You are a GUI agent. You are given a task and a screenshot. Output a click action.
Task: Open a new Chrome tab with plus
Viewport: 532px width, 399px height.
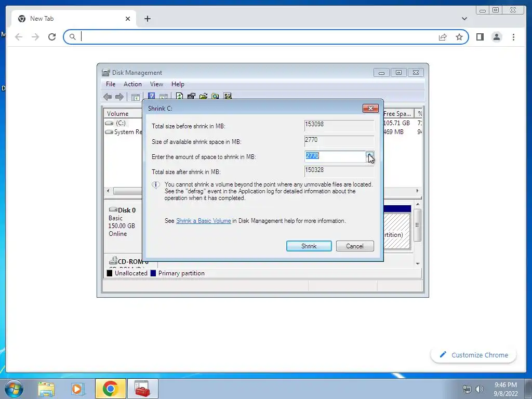click(x=147, y=19)
